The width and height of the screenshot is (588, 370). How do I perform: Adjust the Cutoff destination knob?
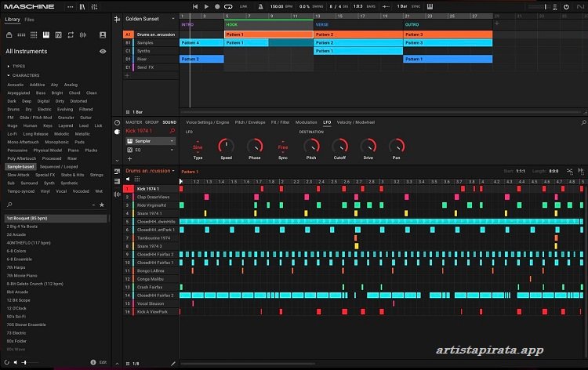339,146
